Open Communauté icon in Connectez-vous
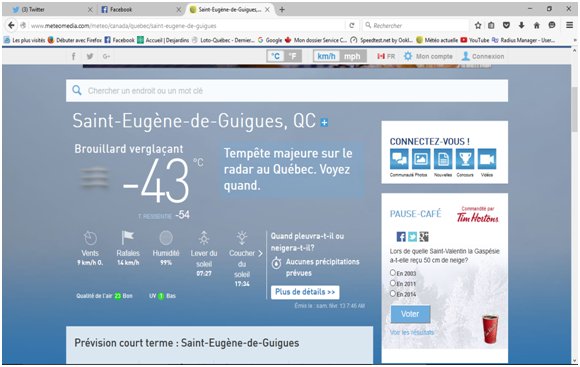The image size is (580, 367). coord(399,159)
